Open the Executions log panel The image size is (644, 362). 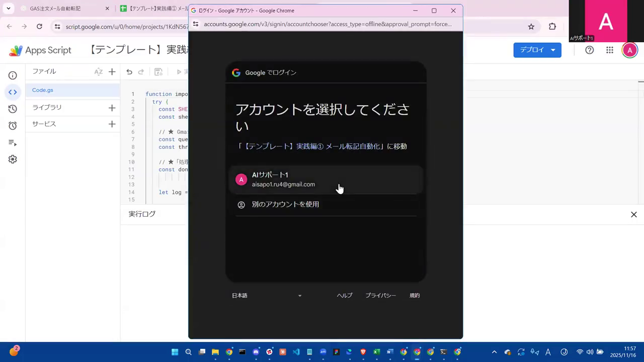click(13, 142)
